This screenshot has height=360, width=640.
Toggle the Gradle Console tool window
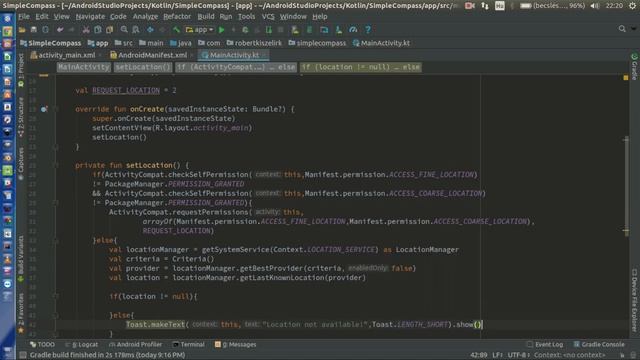[x=599, y=344]
